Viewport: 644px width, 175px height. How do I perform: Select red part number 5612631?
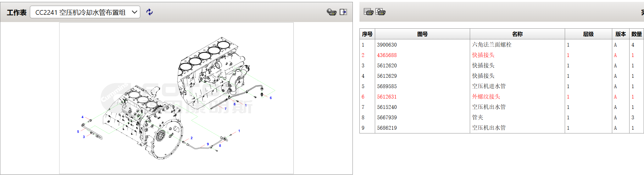click(387, 97)
